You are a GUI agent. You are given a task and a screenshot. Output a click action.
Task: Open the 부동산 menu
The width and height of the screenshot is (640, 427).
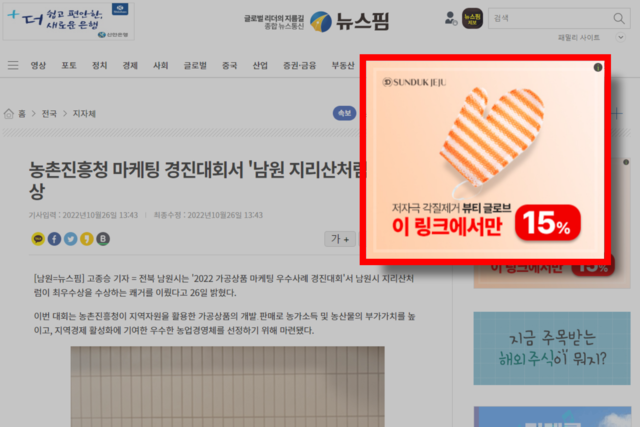coord(343,65)
